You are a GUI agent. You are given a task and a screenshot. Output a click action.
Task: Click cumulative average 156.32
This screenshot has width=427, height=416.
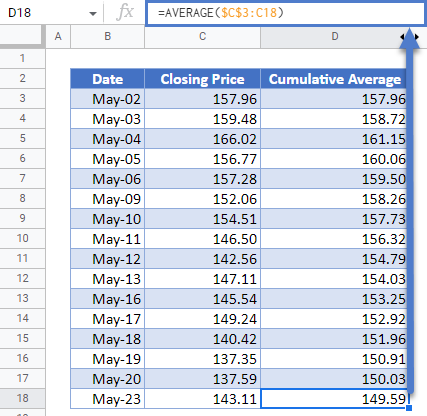(x=335, y=239)
